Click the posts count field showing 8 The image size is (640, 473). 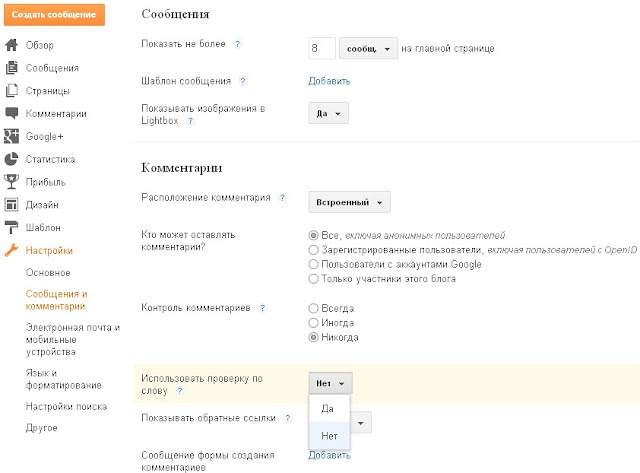tap(322, 49)
